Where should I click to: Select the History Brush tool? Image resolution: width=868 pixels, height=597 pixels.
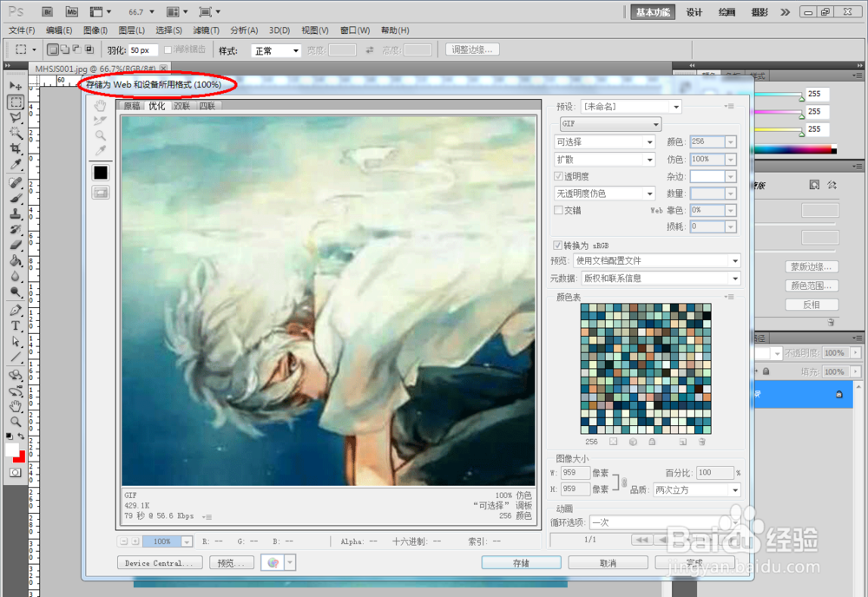click(x=16, y=229)
